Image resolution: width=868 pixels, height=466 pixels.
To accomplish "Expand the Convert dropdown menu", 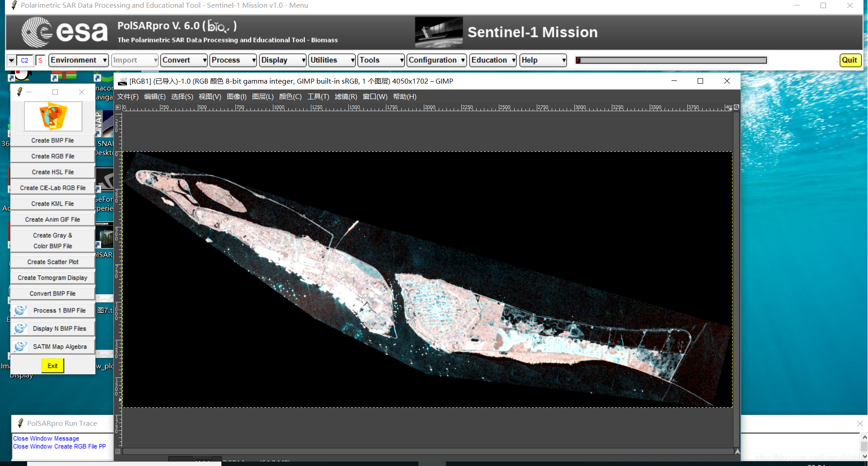I will [184, 60].
